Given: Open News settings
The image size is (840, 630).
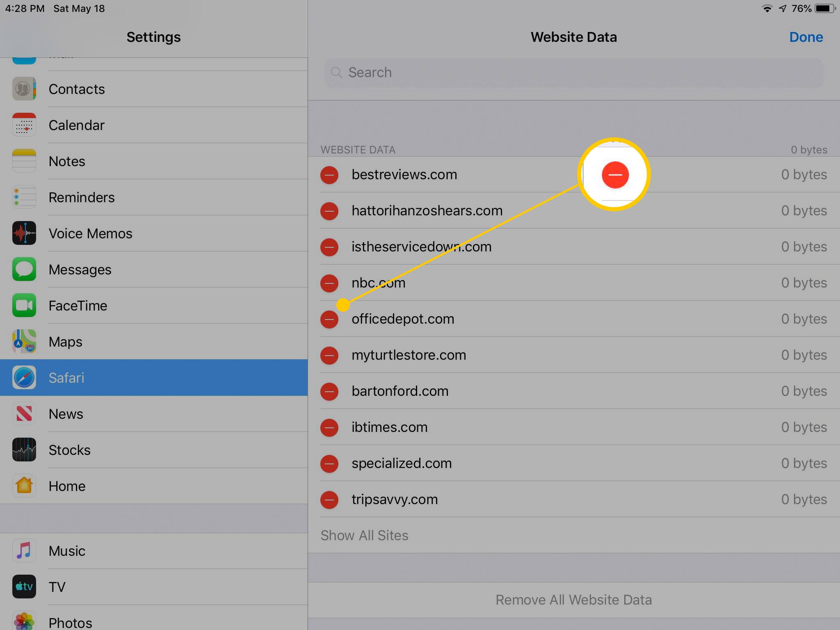Looking at the screenshot, I should click(x=154, y=414).
